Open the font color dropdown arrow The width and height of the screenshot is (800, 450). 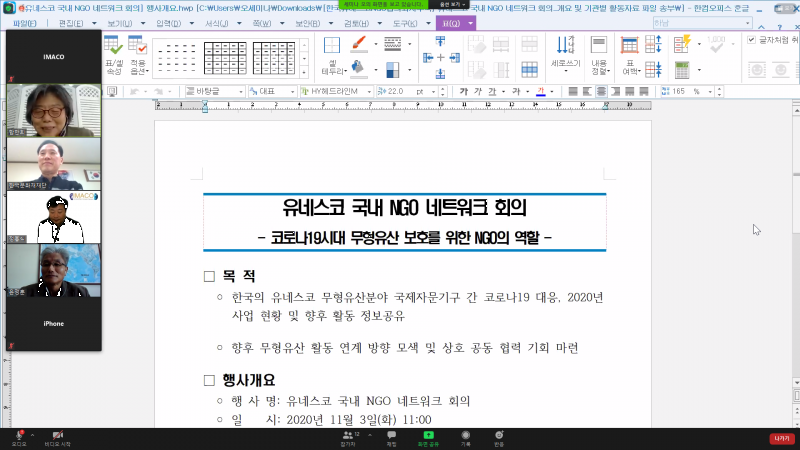[552, 92]
